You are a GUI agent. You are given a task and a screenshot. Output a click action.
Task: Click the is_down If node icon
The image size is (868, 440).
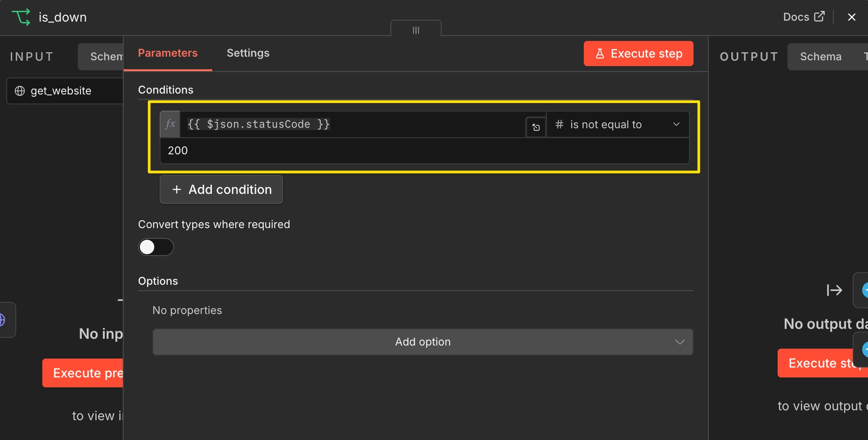point(21,17)
